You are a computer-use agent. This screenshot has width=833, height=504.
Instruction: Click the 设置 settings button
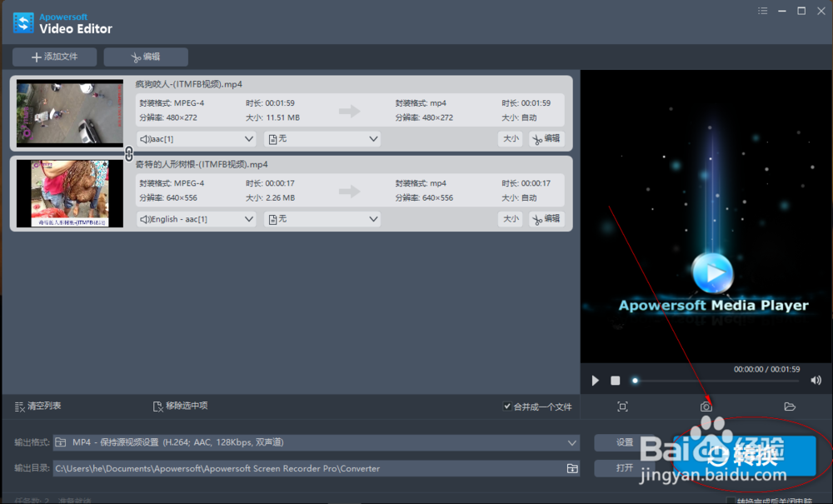click(x=625, y=442)
